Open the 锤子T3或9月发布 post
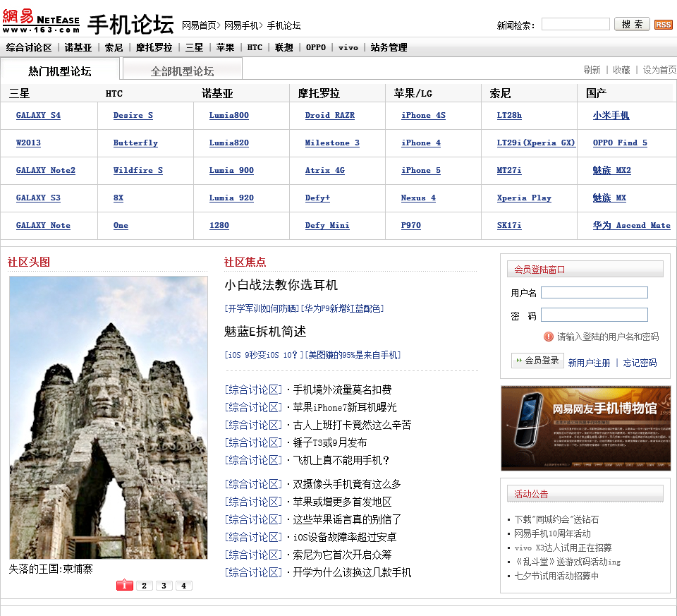677x616 pixels. click(x=330, y=443)
